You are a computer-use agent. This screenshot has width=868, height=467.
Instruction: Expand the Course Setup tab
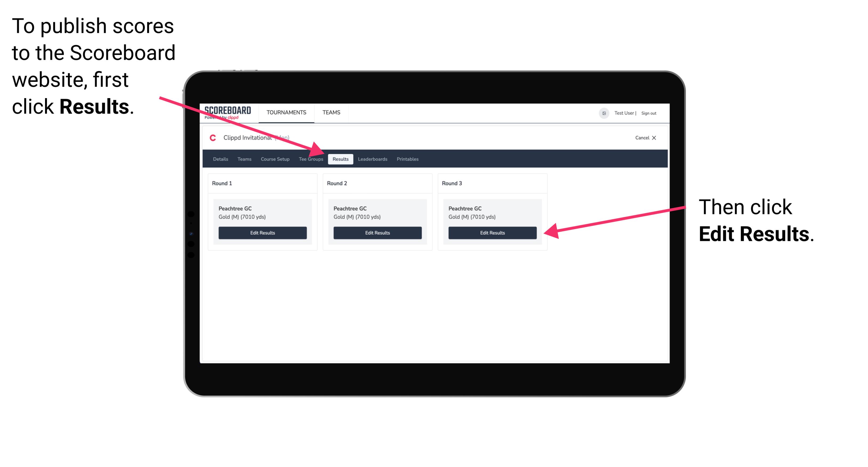(x=275, y=159)
